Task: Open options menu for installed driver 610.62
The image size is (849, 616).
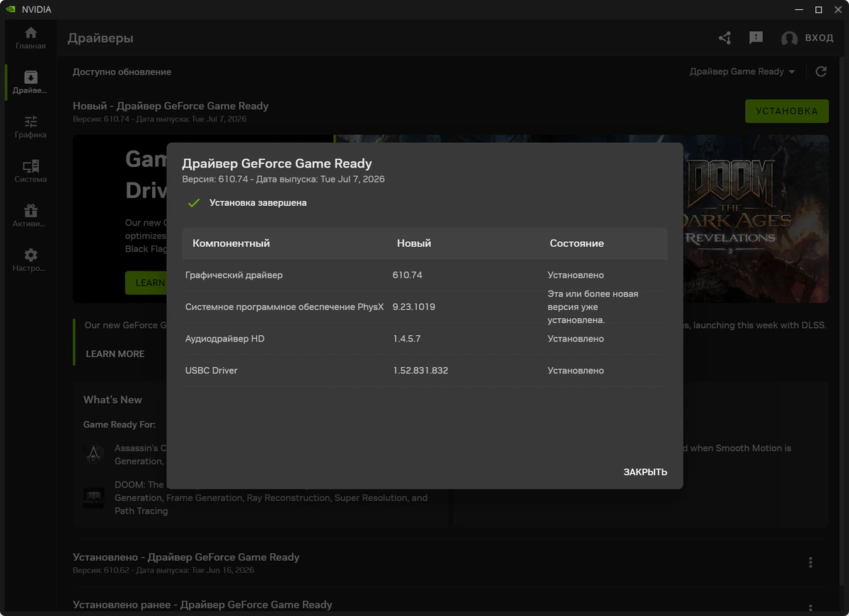Action: pos(810,563)
